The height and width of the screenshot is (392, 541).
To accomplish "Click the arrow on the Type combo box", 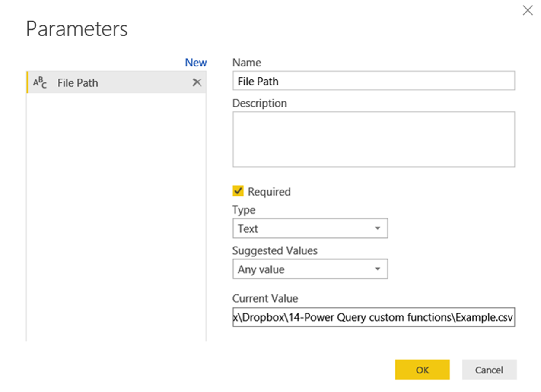I will (377, 228).
